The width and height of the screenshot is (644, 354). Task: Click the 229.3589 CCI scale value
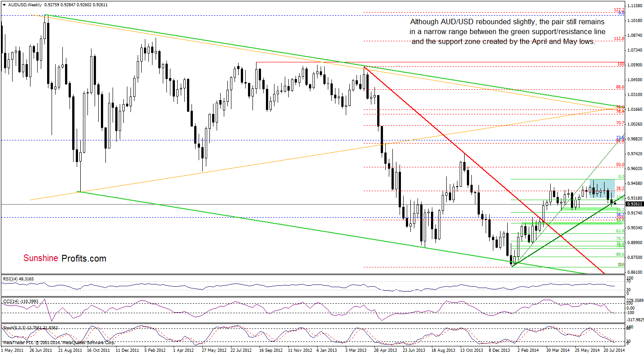tap(635, 300)
